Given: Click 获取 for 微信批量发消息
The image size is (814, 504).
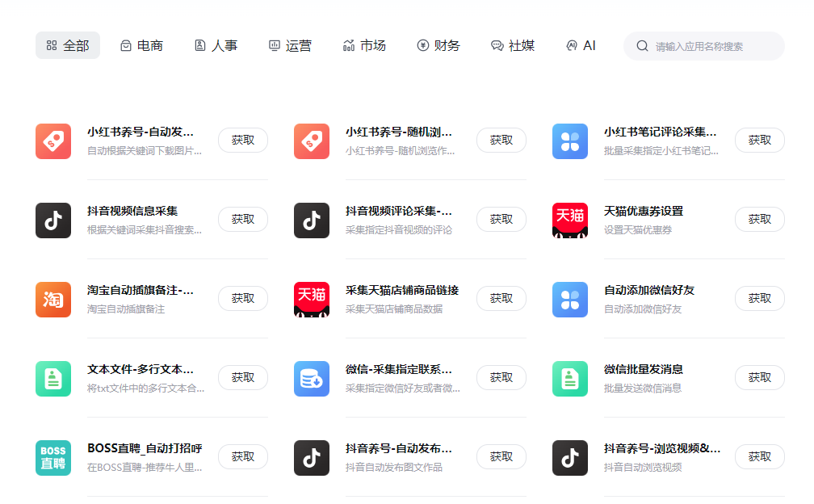Looking at the screenshot, I should point(759,377).
